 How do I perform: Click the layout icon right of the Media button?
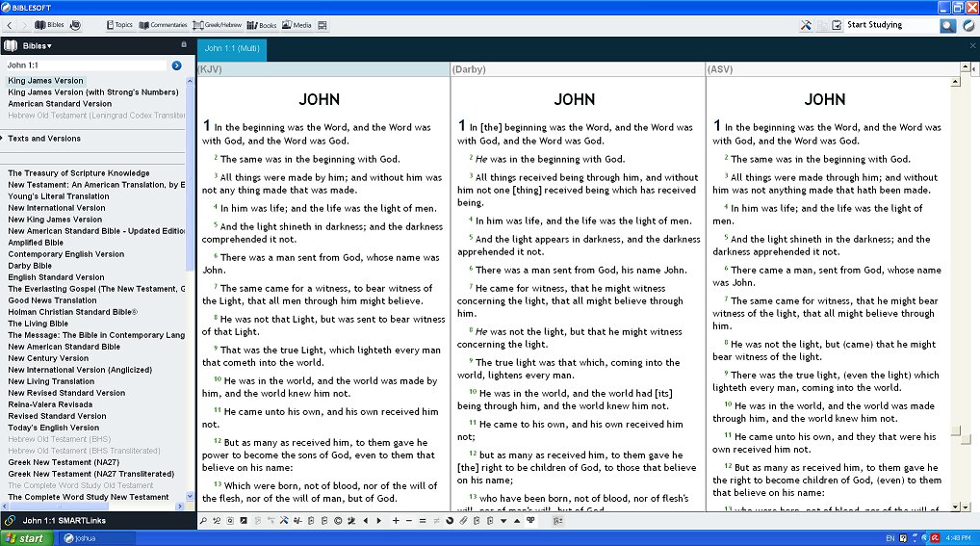[x=322, y=25]
